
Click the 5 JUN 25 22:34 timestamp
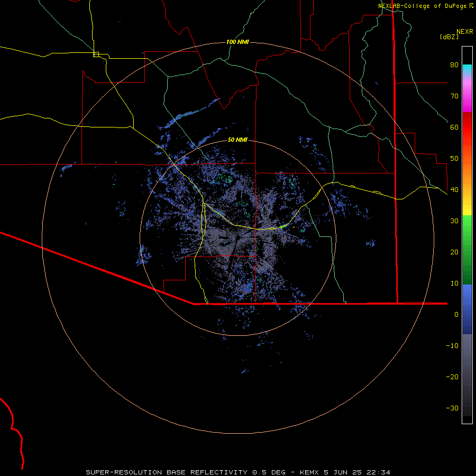pyautogui.click(x=356, y=472)
